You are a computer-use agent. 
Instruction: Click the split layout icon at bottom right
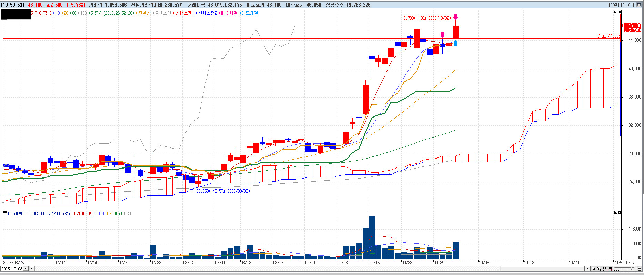(640, 269)
